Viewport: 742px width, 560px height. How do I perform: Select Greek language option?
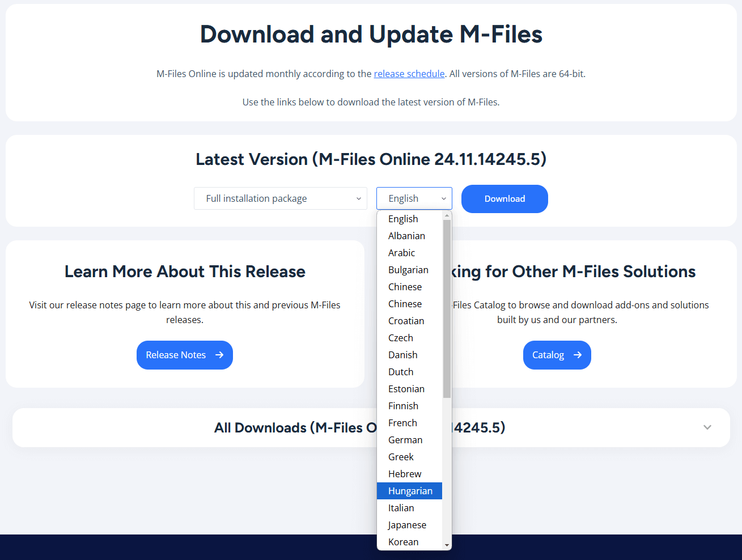coord(409,457)
